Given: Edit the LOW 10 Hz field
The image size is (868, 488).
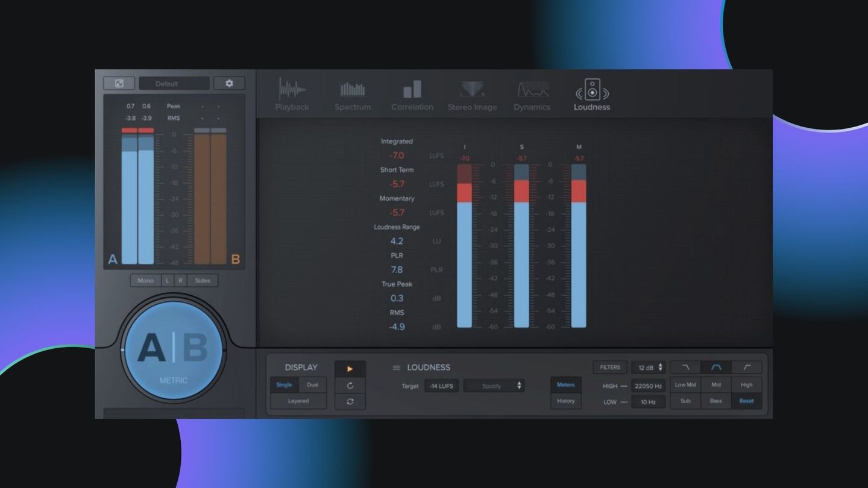Looking at the screenshot, I should [x=648, y=402].
